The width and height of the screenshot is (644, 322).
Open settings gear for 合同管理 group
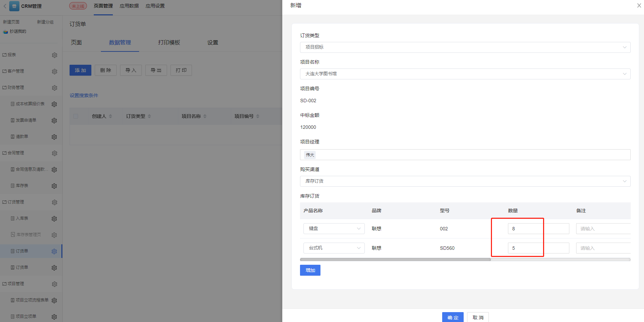click(x=55, y=153)
